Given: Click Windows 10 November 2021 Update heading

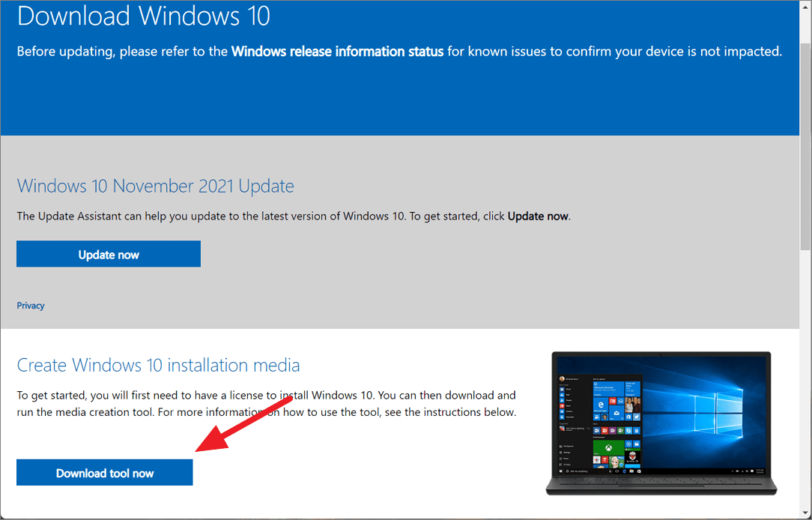Looking at the screenshot, I should click(x=155, y=185).
